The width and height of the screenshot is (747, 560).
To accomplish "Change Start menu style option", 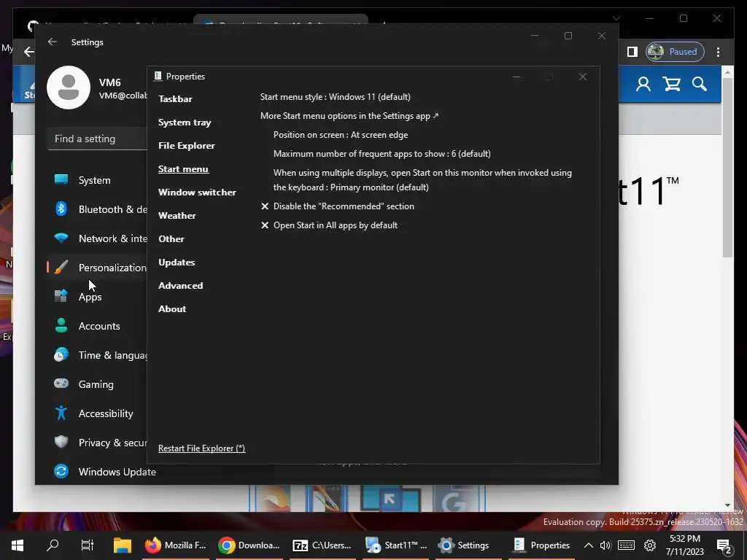I will point(335,97).
